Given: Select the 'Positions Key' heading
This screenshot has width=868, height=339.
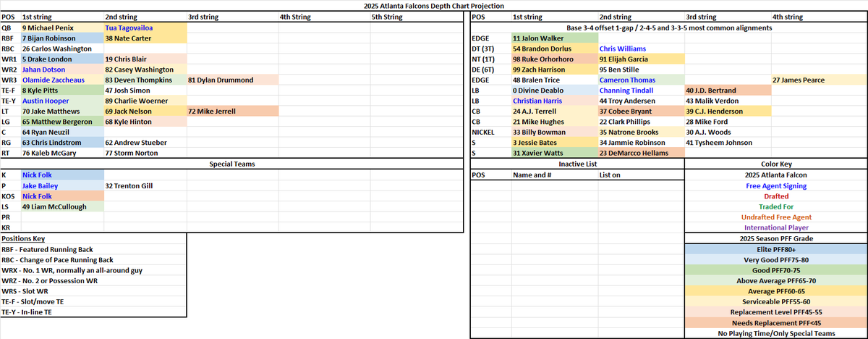Looking at the screenshot, I should pyautogui.click(x=22, y=238).
